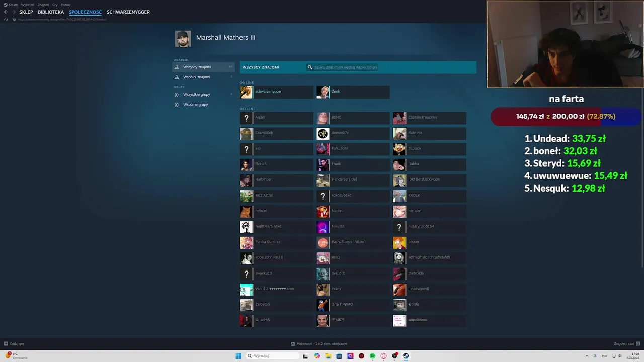Click the magnifier icon in friends search

[310, 67]
